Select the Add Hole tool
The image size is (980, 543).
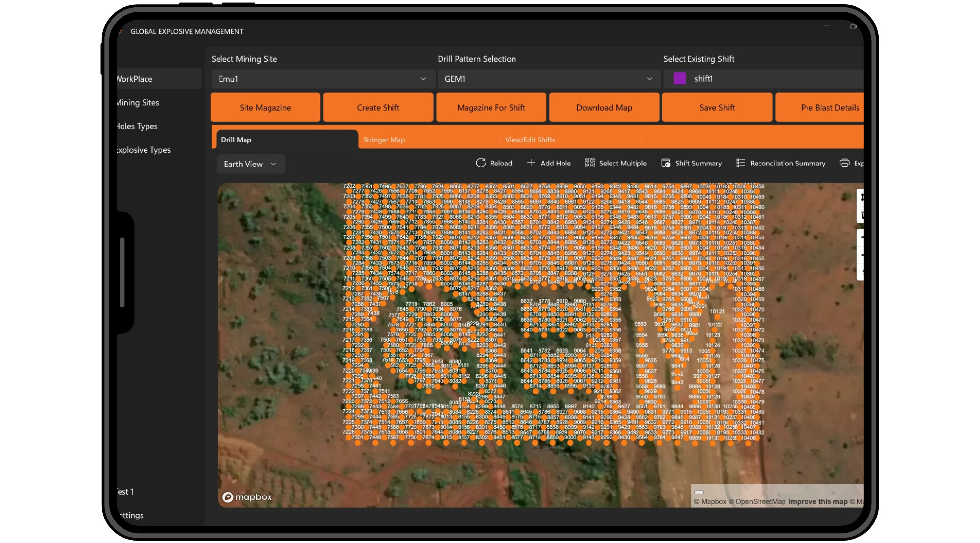549,163
